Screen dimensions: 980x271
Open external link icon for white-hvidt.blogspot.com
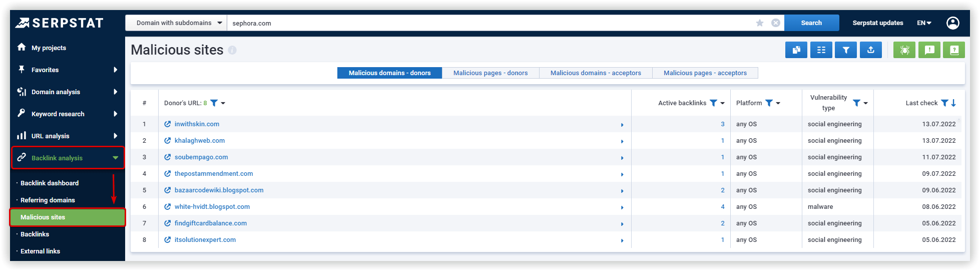[168, 207]
